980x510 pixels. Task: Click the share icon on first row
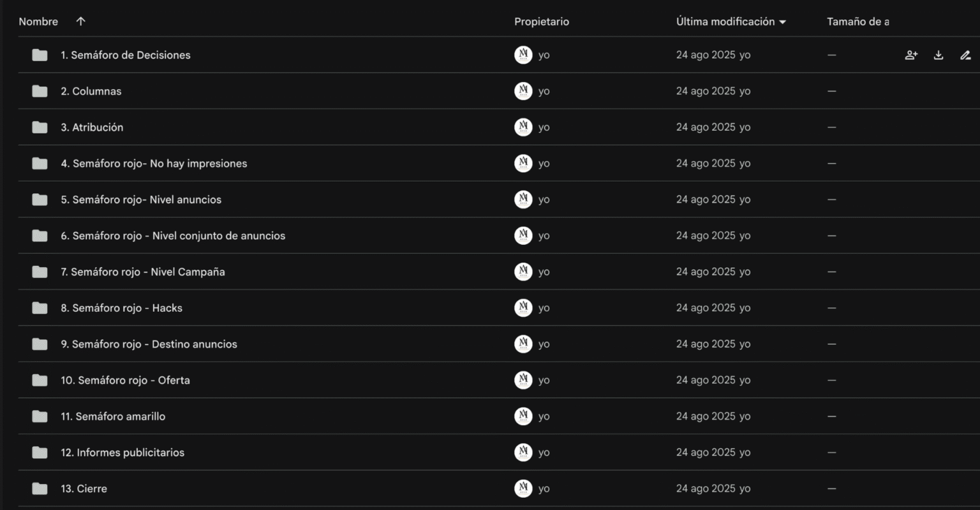click(x=911, y=55)
